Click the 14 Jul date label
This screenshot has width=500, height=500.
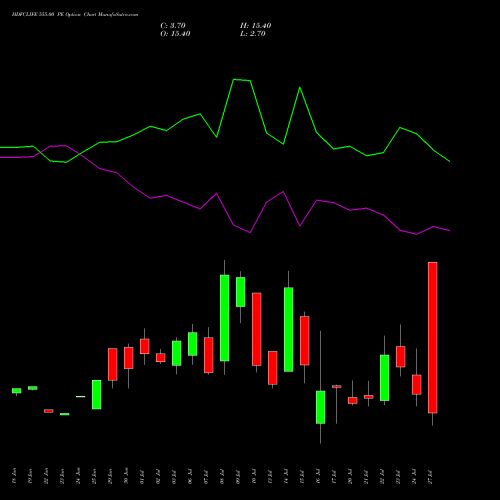tap(286, 476)
